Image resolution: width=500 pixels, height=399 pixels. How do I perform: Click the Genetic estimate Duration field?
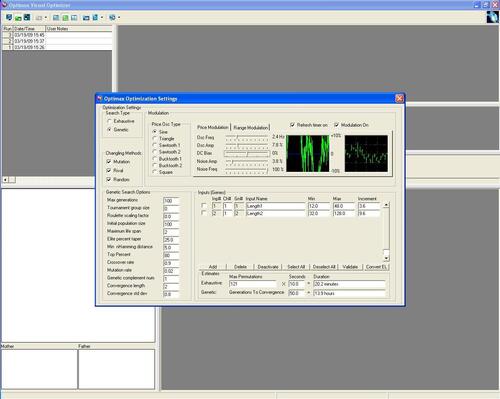[x=350, y=293]
